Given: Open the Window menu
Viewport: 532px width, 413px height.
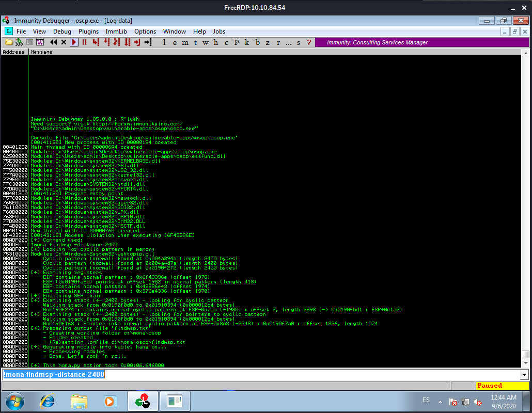Looking at the screenshot, I should [x=175, y=31].
